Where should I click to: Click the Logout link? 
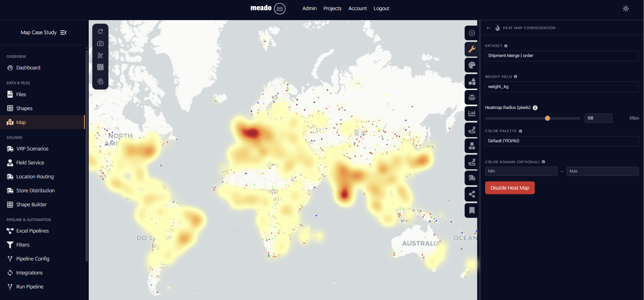(x=381, y=9)
